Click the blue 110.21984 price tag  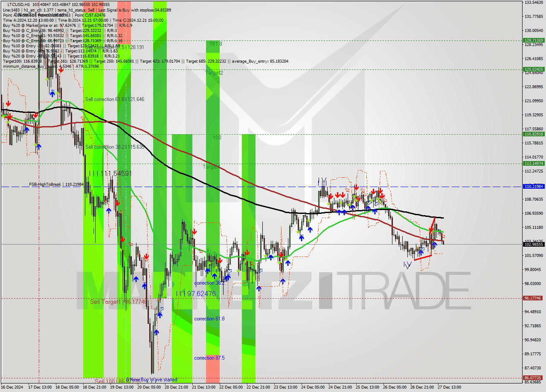tap(534, 187)
